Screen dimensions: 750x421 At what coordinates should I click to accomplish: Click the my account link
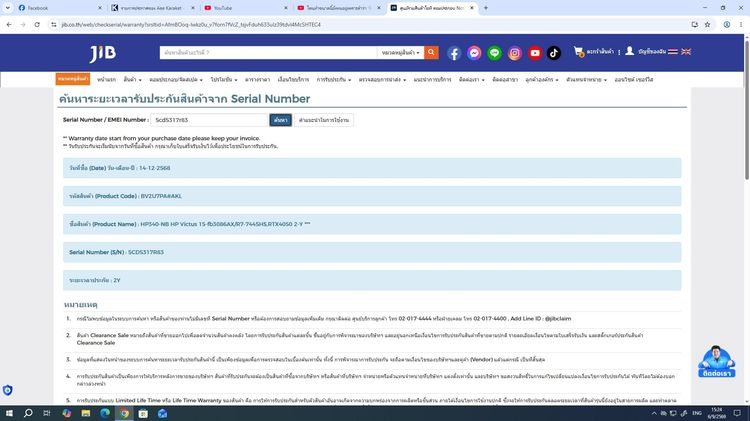651,52
